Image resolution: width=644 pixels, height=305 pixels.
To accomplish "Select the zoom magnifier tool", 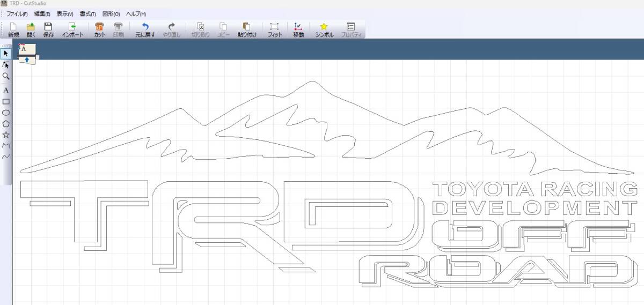I will click(6, 76).
